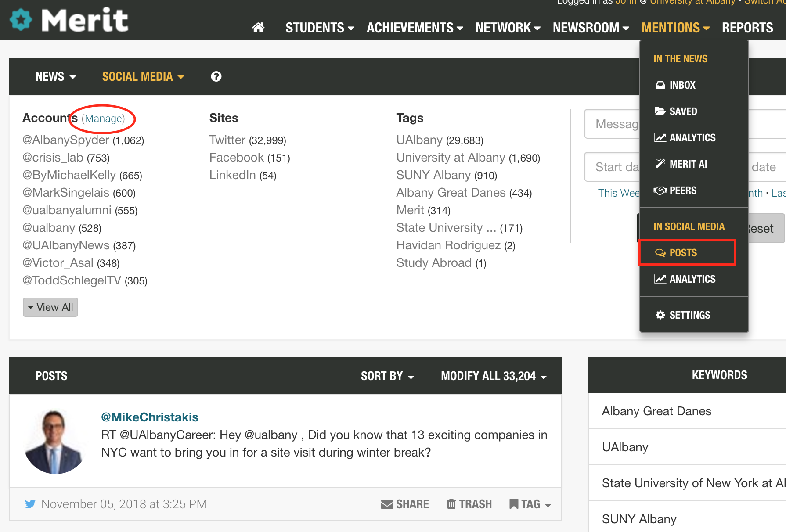Screen dimensions: 786x532
Task: Filter by @ByMichaelKelly account
Action: 69,175
